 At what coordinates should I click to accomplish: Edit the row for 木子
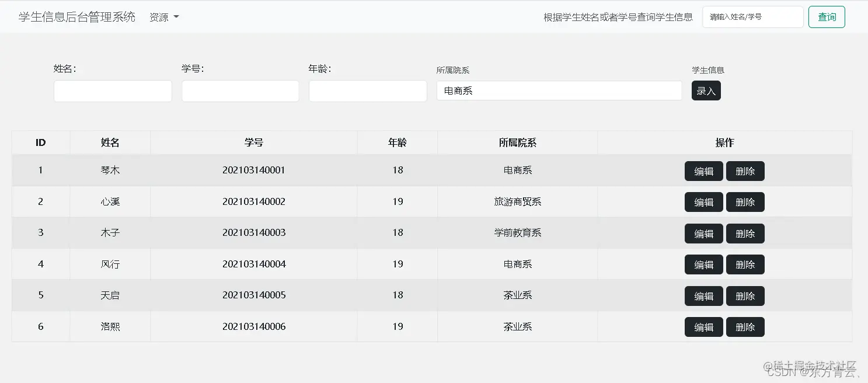(x=703, y=234)
